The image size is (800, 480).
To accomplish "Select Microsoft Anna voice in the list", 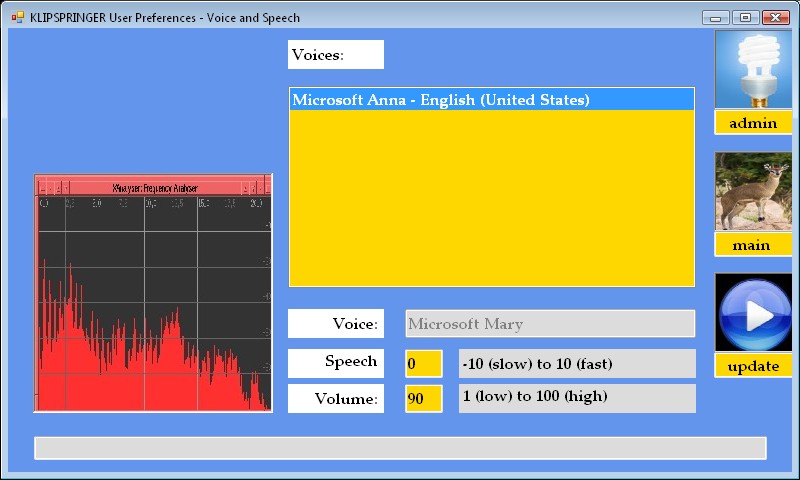I will pos(492,99).
